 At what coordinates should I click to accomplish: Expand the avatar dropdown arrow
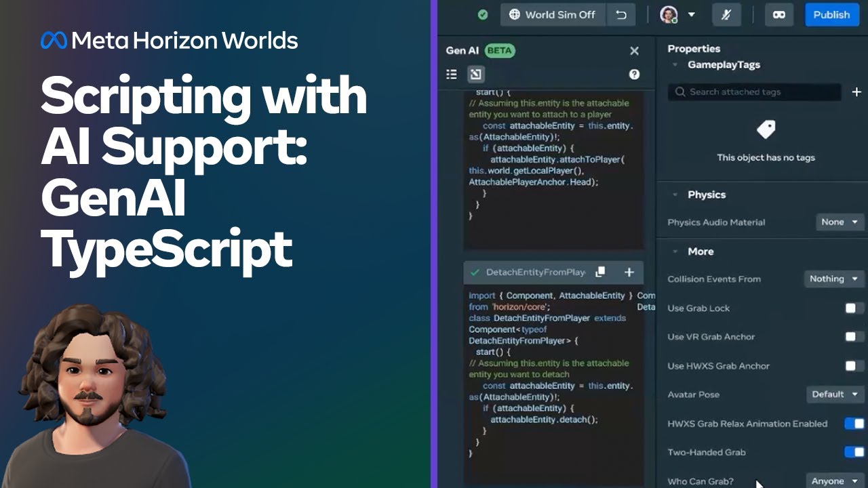tap(691, 14)
